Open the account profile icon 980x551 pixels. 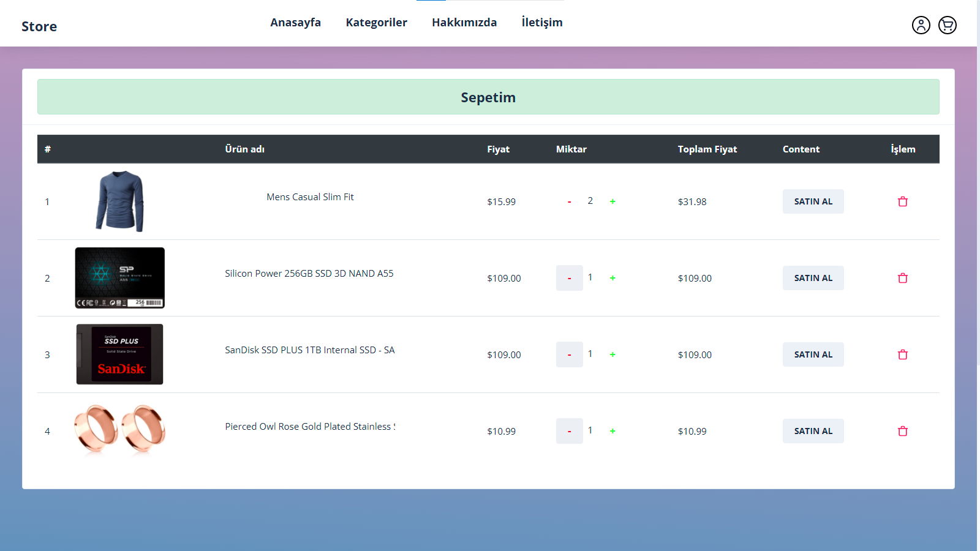point(921,25)
